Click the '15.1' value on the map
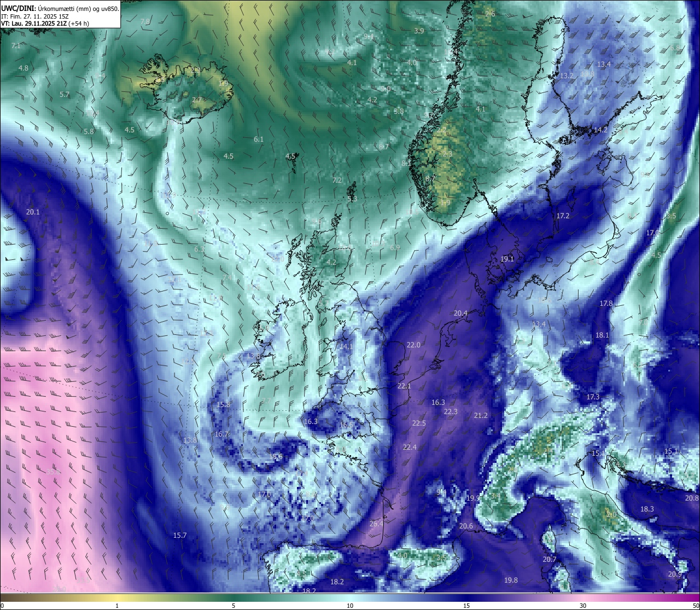700x610 pixels. [x=671, y=451]
